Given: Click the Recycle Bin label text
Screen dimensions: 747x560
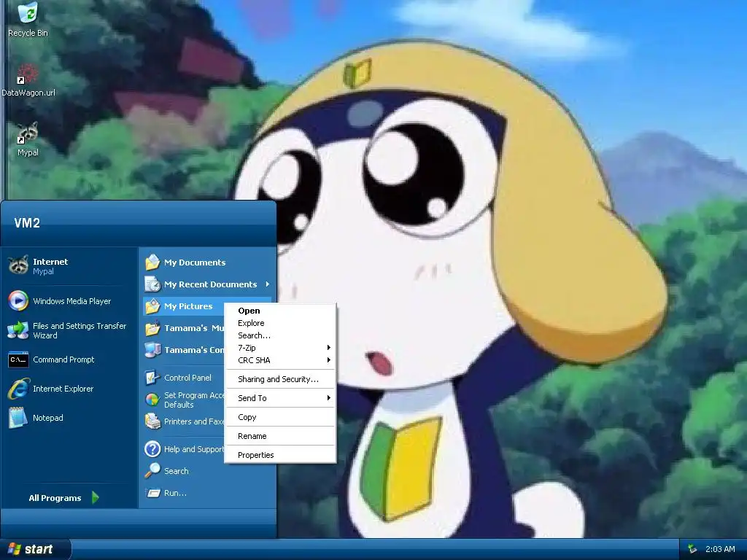Looking at the screenshot, I should (28, 33).
